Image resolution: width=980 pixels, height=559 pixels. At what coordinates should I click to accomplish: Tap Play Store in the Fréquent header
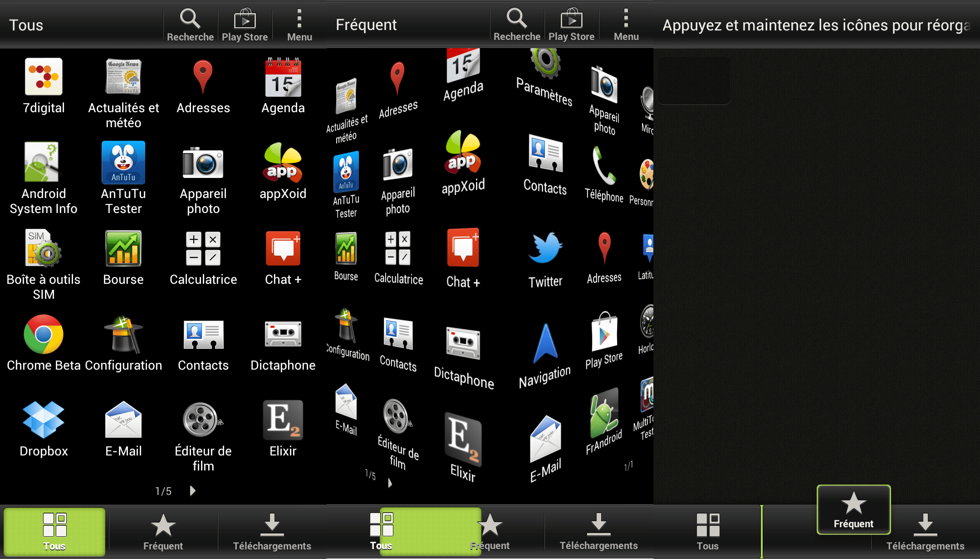[x=572, y=25]
